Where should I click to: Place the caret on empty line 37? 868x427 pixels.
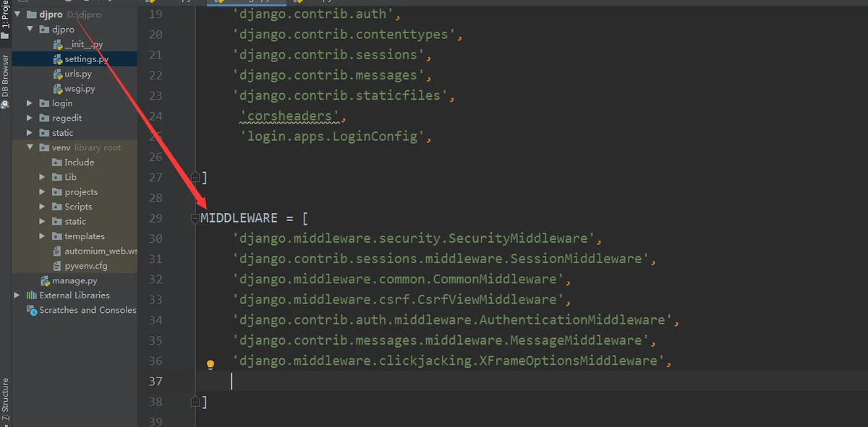[x=532, y=381]
